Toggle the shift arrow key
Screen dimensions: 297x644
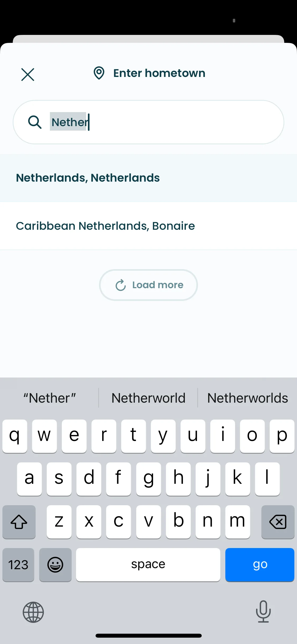coord(19,522)
